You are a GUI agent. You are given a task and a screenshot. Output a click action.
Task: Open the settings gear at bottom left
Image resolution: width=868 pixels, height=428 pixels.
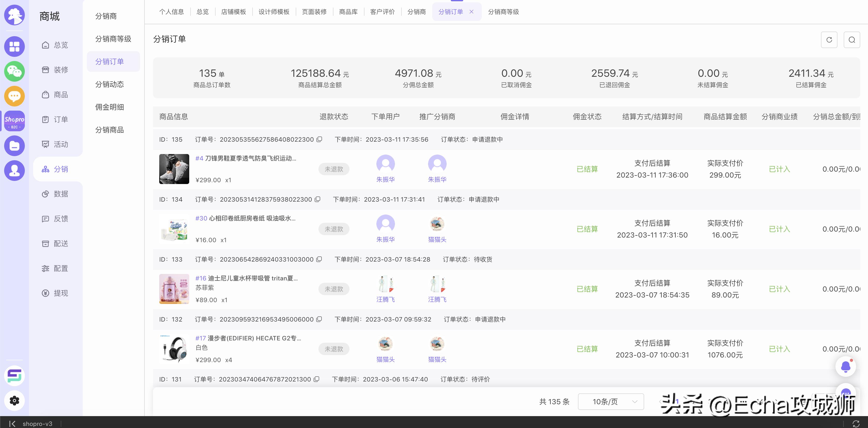[x=14, y=400]
